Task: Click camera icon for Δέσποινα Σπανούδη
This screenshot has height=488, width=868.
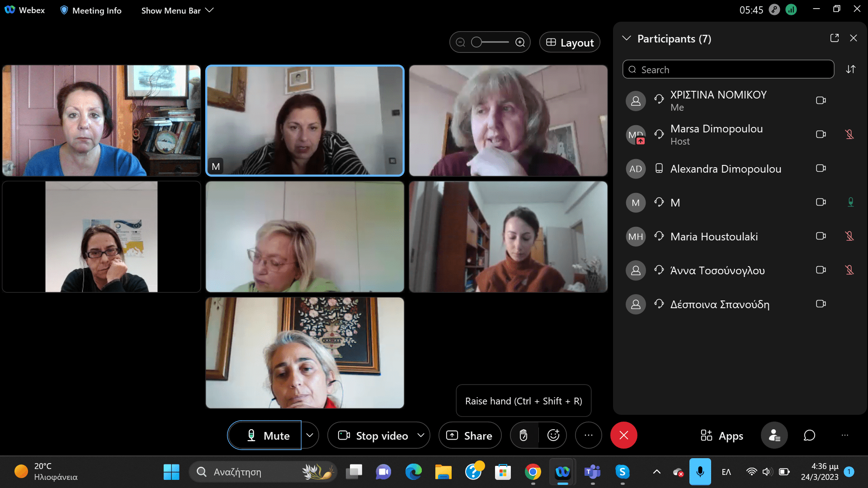Action: click(821, 304)
